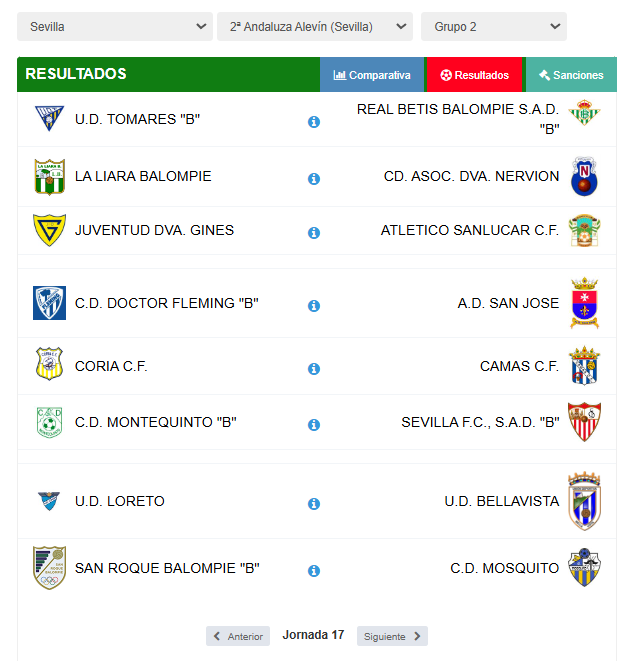
Task: Show match info for U.D. Loreto
Action: click(314, 504)
